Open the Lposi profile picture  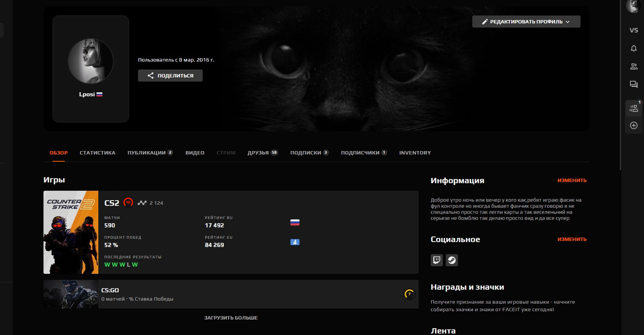91,61
